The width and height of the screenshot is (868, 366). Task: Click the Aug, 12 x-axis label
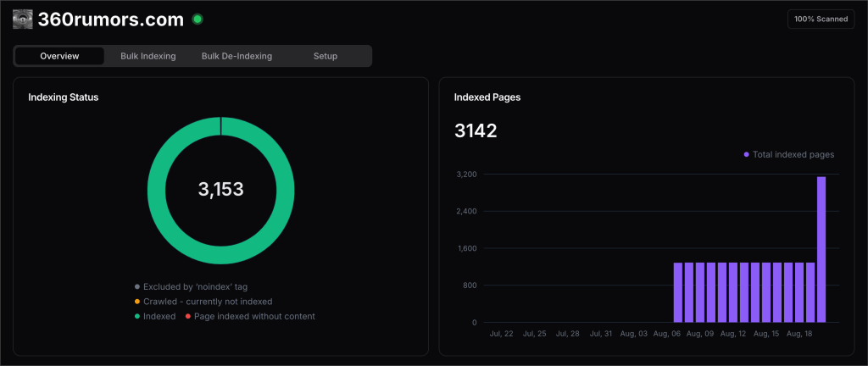tap(733, 334)
